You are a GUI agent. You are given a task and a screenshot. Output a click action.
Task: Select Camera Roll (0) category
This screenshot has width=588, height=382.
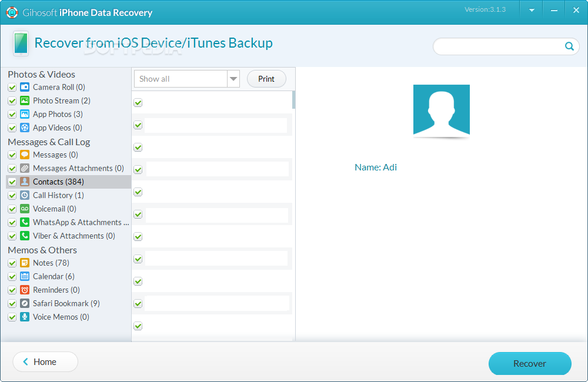59,87
